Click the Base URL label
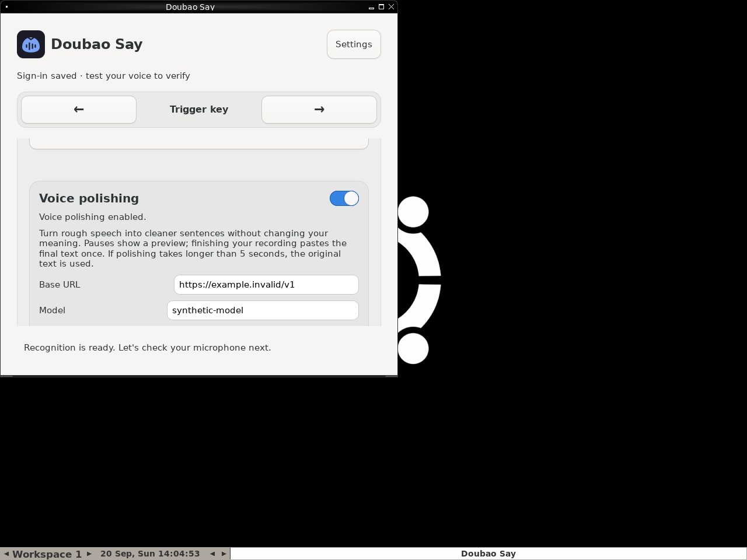Viewport: 747px width, 560px height. (x=60, y=285)
